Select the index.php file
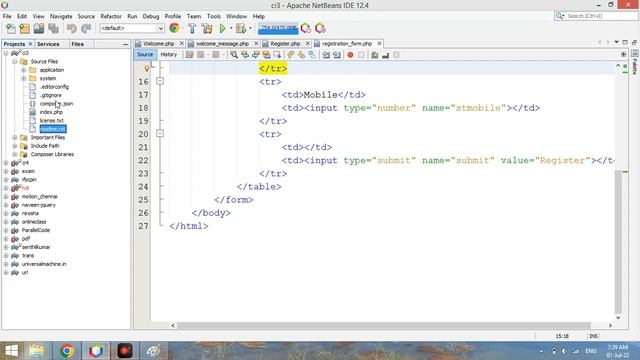Viewport: 640px width, 360px height. (51, 112)
